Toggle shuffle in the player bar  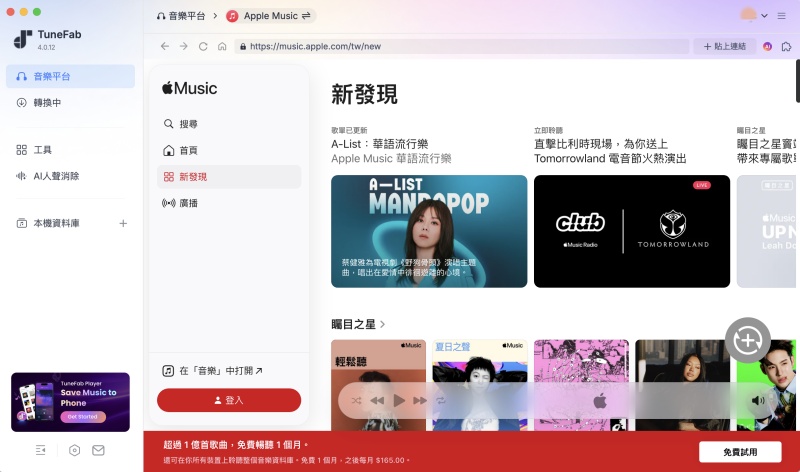point(356,401)
